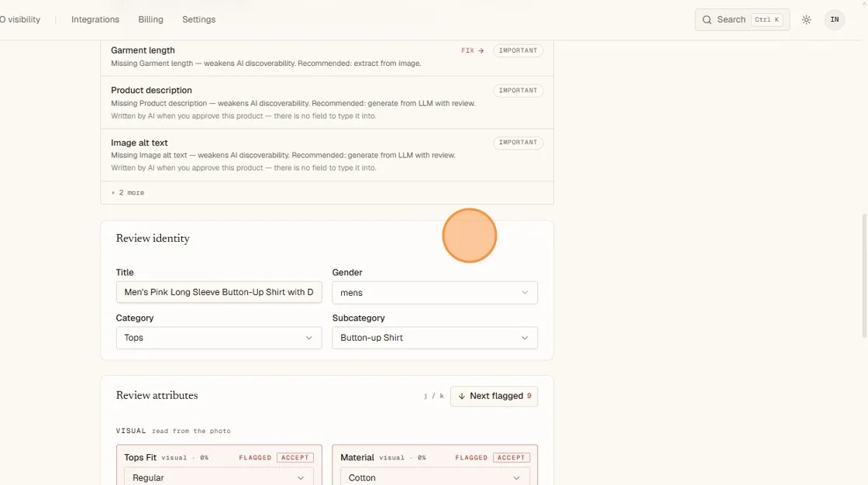Click the FLAGGED label on Material
868x485 pixels.
click(x=471, y=458)
